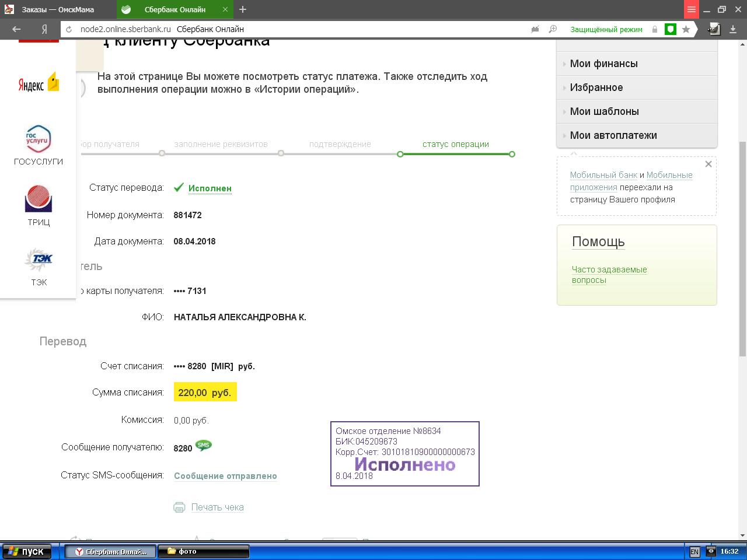Click the printer icon beside Печать чека
747x560 pixels.
click(x=179, y=508)
